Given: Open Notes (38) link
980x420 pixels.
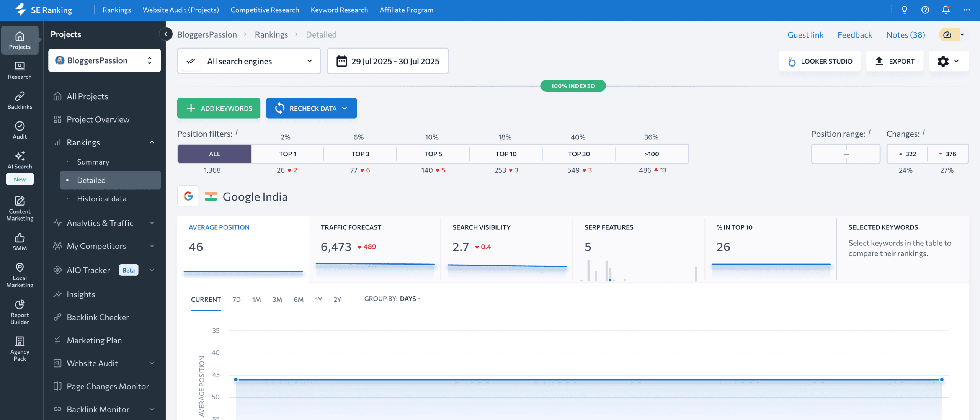Looking at the screenshot, I should tap(906, 35).
